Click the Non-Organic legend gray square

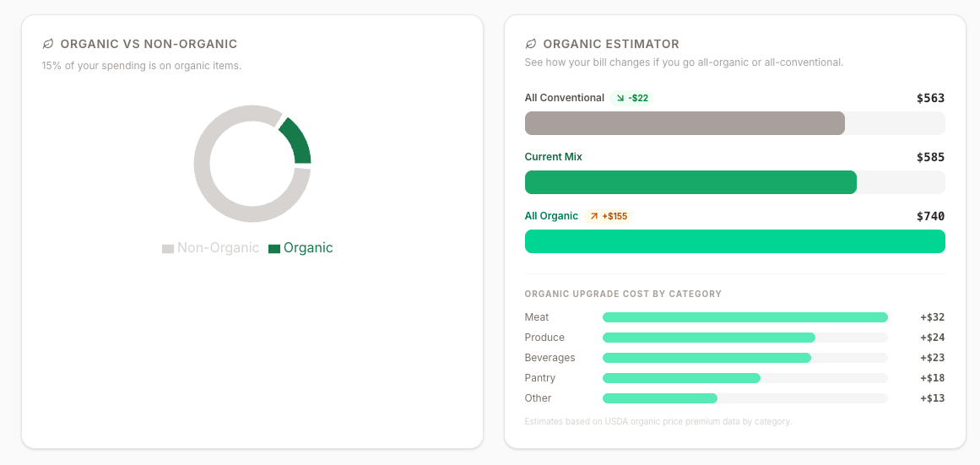(168, 249)
